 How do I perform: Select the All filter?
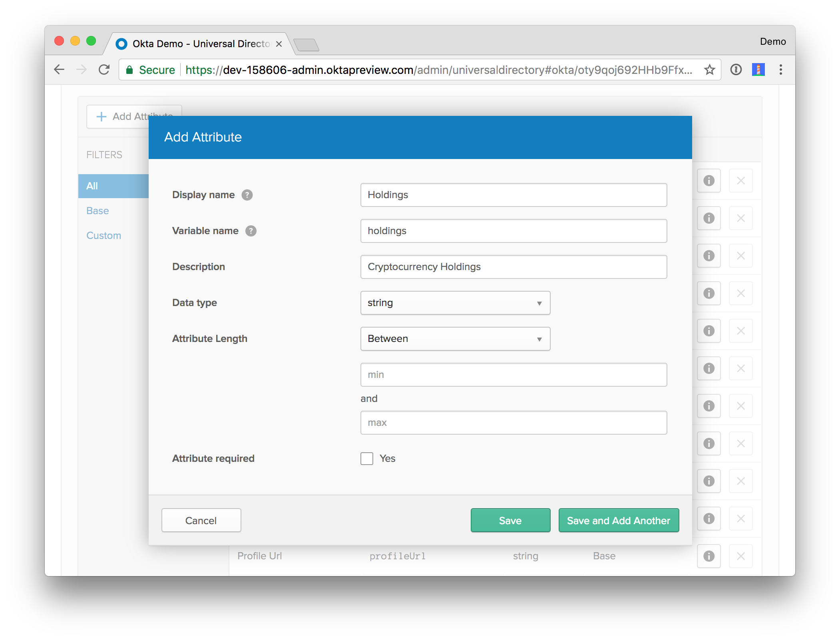point(92,186)
